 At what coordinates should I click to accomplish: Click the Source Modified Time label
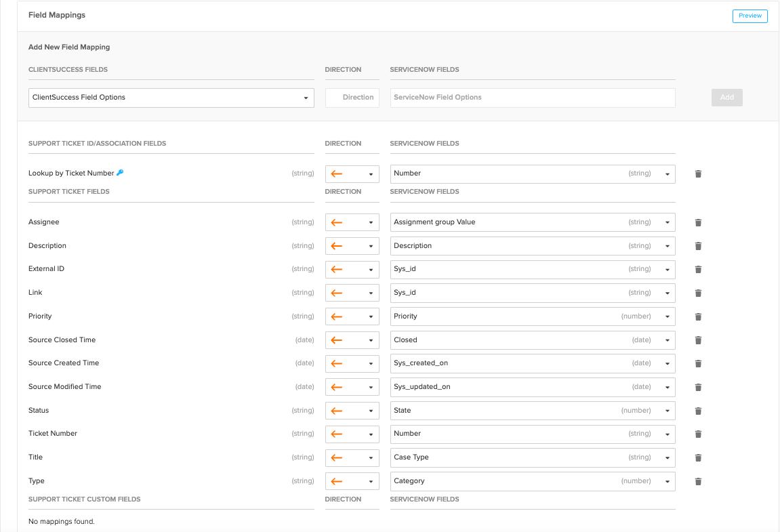(x=64, y=387)
